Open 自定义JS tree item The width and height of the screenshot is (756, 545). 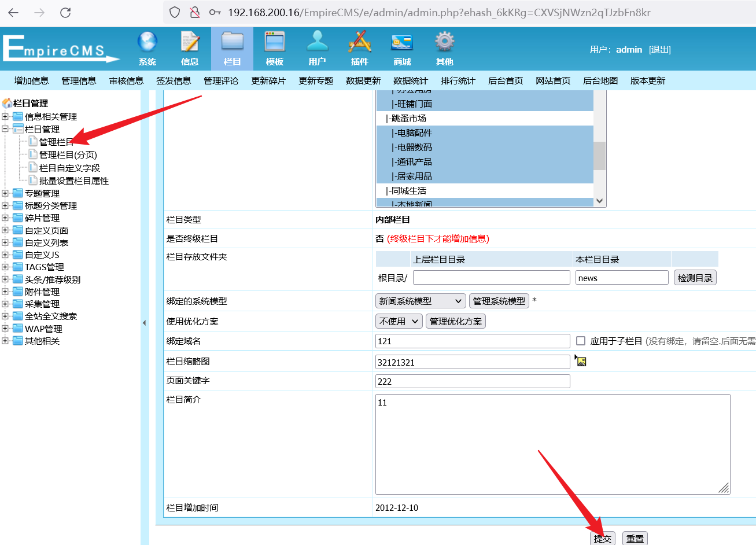pyautogui.click(x=42, y=255)
